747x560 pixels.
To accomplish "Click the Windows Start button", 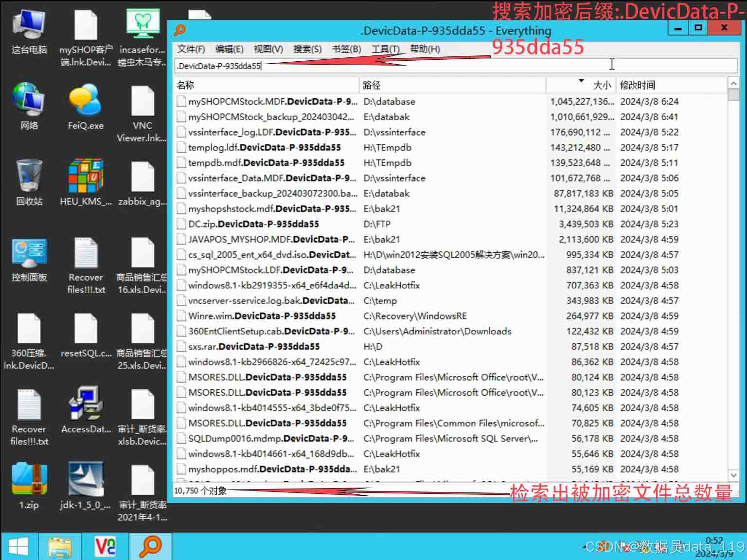I will pyautogui.click(x=18, y=546).
